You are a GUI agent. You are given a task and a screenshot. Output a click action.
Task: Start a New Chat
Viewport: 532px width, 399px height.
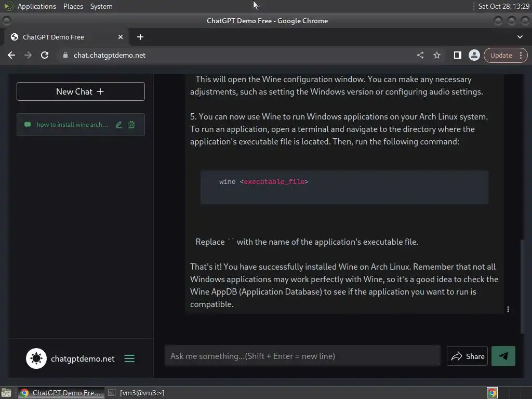81,91
